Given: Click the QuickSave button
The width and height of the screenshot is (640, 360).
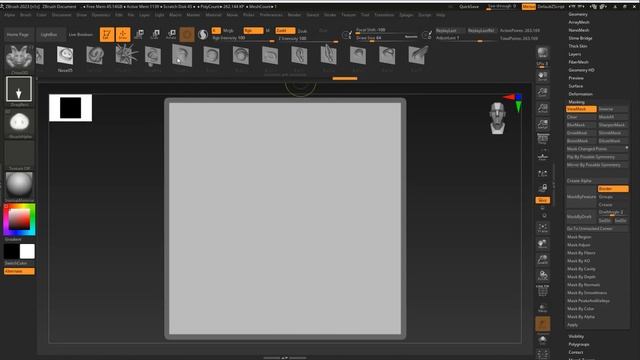Looking at the screenshot, I should pyautogui.click(x=469, y=7).
